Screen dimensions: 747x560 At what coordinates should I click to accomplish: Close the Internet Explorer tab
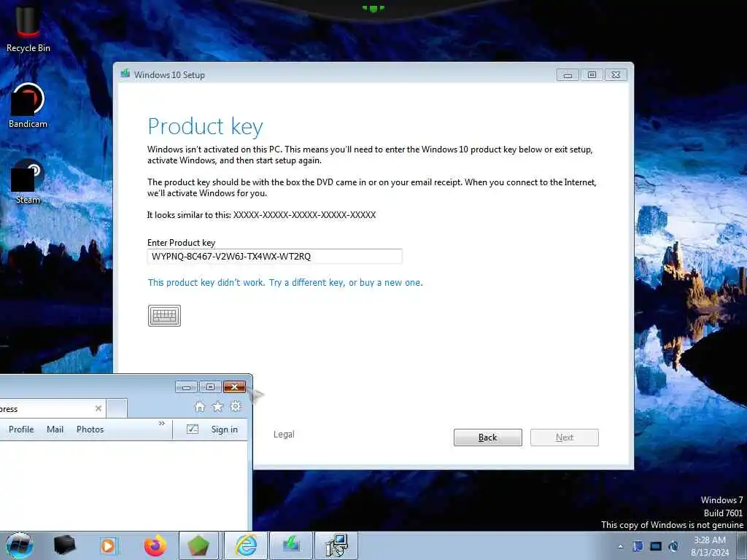pyautogui.click(x=98, y=408)
